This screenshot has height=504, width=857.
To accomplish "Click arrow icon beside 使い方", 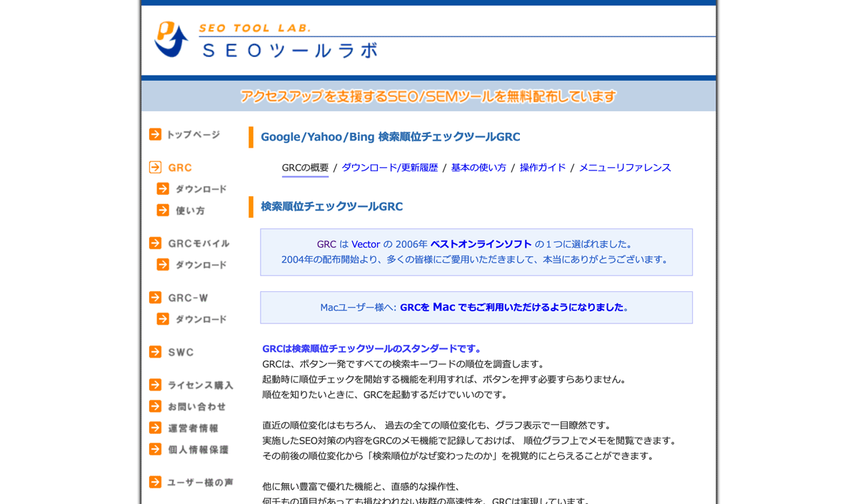I will tap(163, 210).
